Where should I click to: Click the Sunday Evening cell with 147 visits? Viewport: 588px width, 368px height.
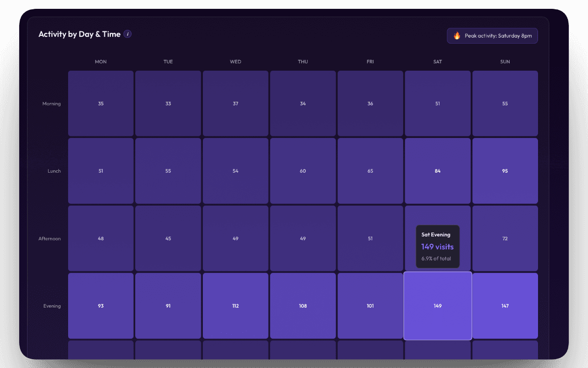[x=505, y=306]
